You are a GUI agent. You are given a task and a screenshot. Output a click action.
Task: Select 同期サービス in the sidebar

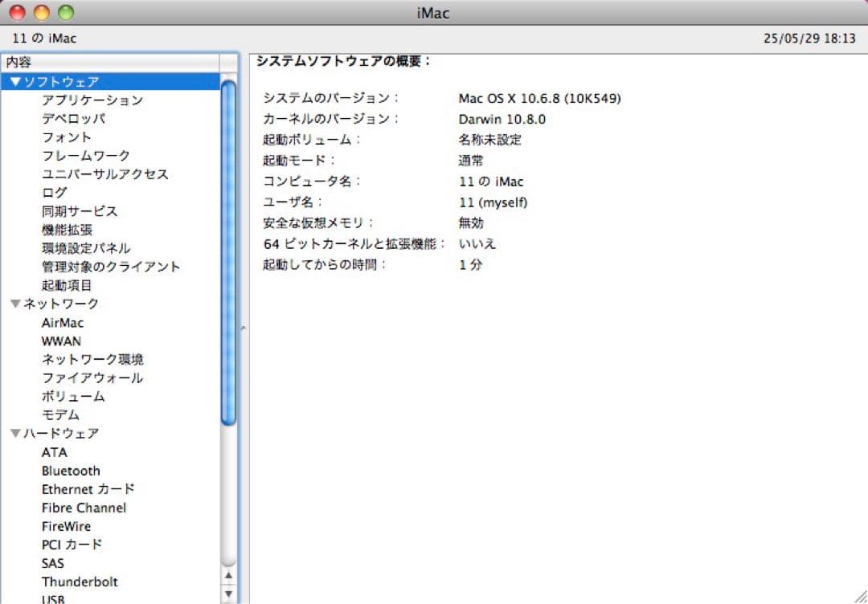[x=80, y=210]
